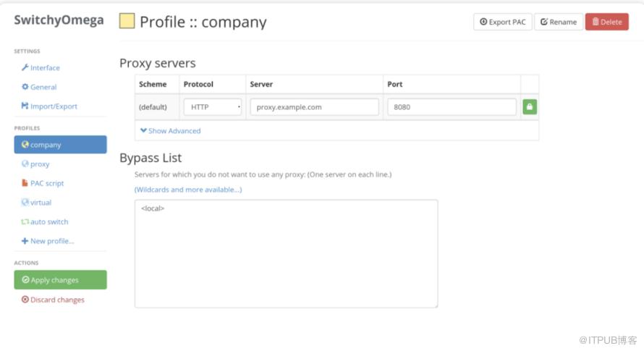Delete the company profile

pos(606,22)
